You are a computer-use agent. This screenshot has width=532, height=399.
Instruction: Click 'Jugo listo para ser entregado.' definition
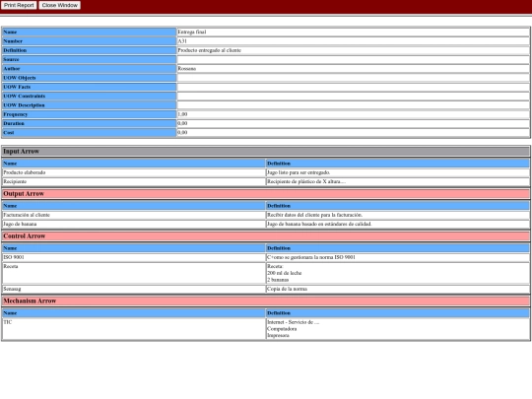[299, 172]
